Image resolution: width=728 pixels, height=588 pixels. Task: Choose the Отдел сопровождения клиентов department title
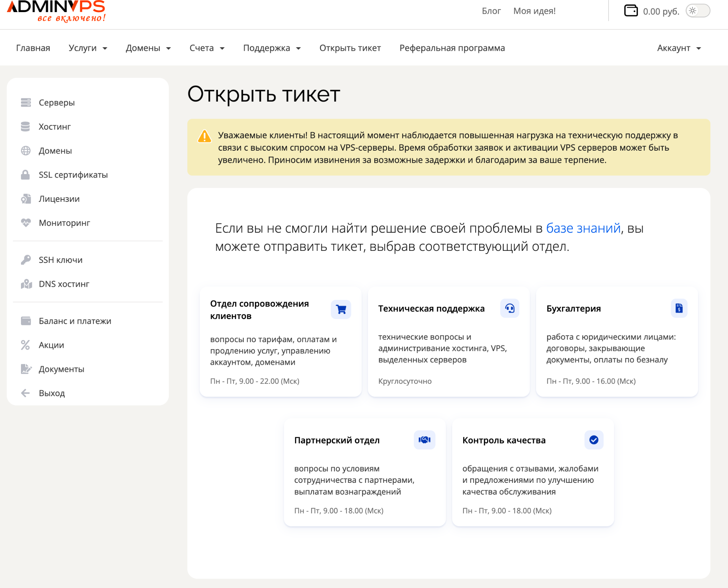[259, 309]
